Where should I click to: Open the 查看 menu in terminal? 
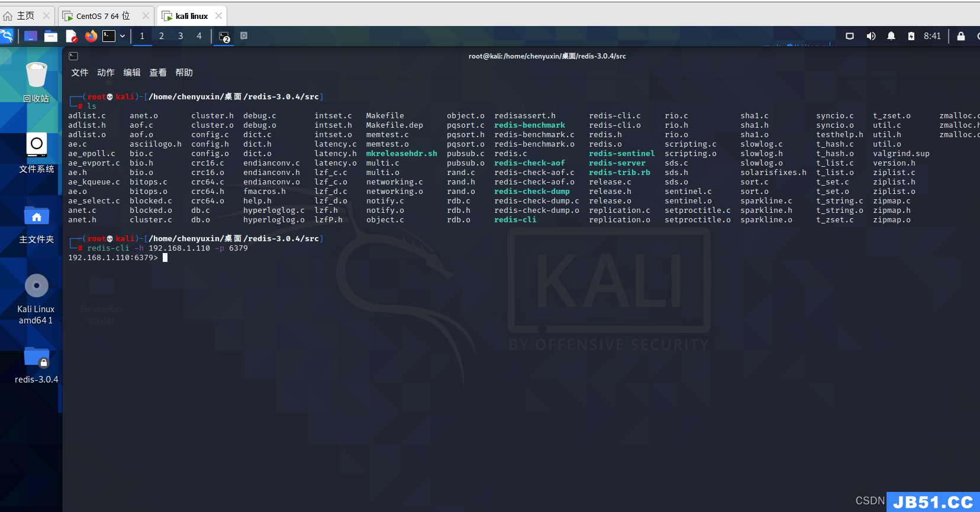(x=158, y=73)
